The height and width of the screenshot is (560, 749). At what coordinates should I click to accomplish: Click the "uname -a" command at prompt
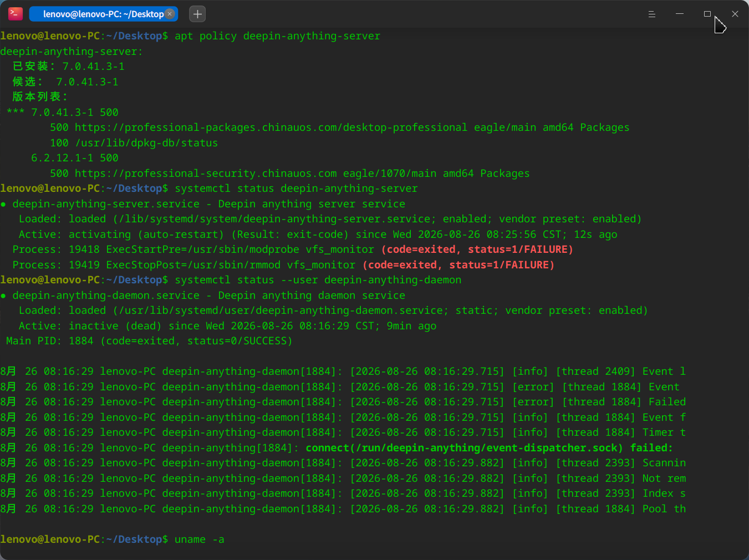[200, 539]
